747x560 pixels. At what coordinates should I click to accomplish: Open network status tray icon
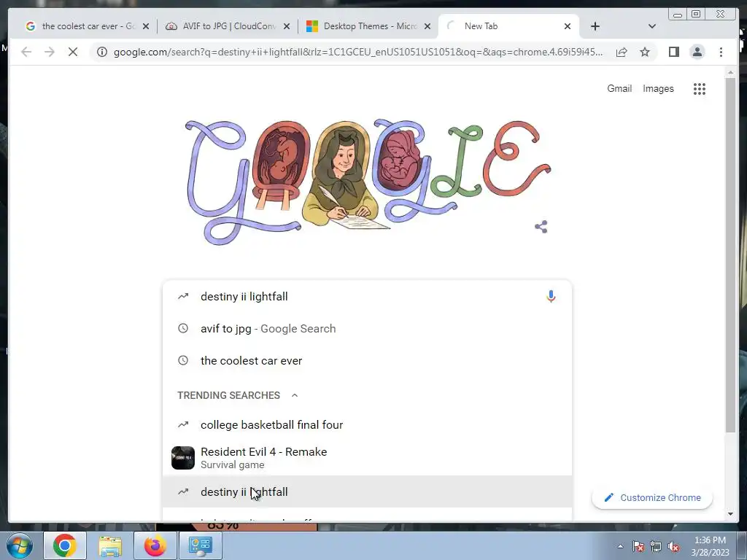[656, 546]
